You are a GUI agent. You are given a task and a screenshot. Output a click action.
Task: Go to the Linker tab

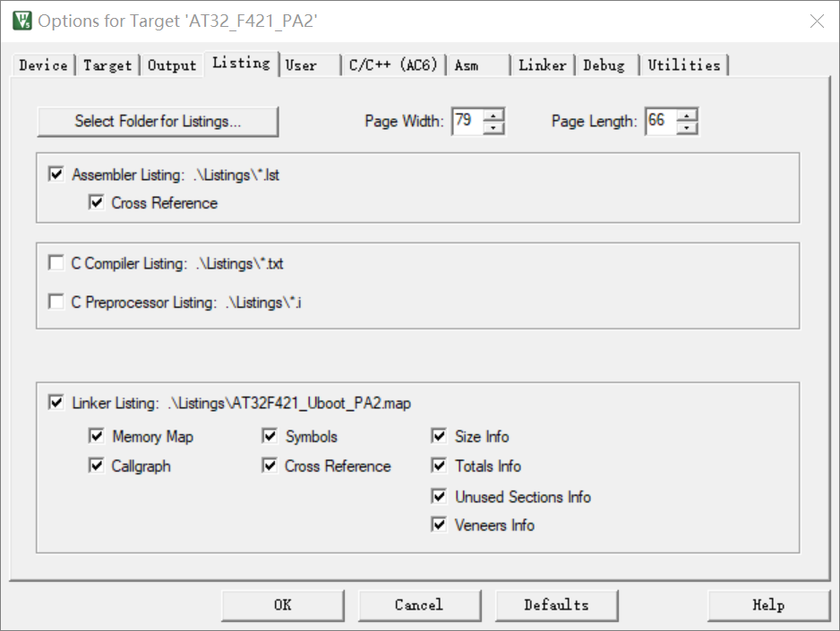click(x=542, y=65)
